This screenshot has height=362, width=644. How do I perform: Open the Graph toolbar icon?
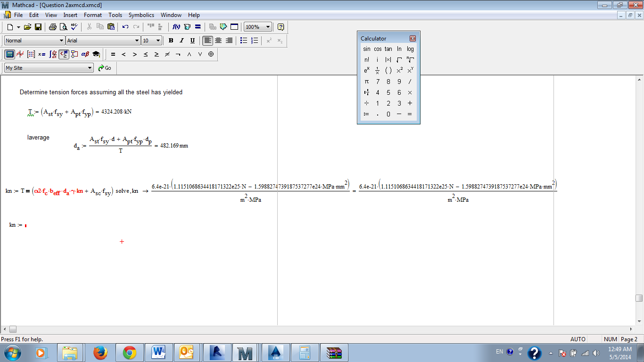tap(20, 54)
